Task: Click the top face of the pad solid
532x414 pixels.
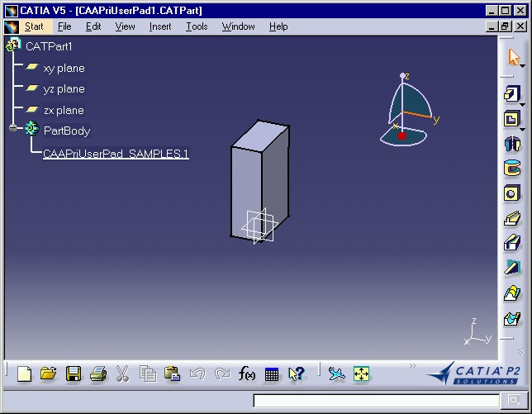Action: click(260, 136)
